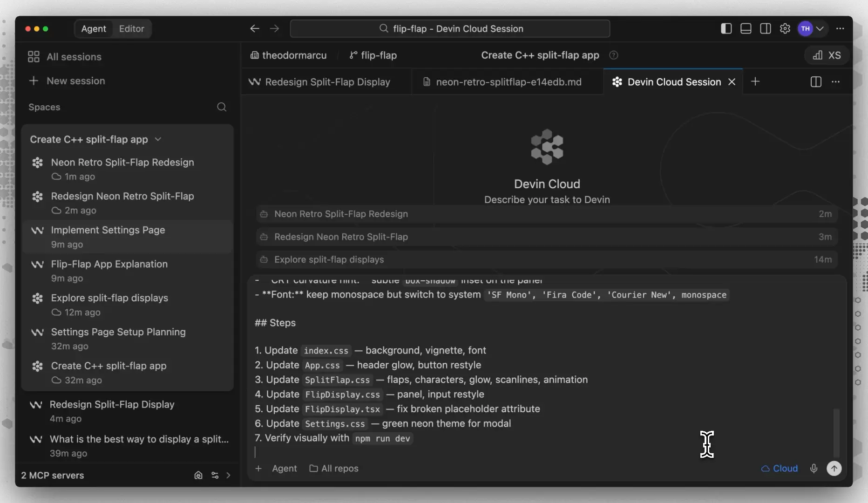The height and width of the screenshot is (503, 868).
Task: Expand the 2 MCP servers chevron
Action: tap(228, 476)
